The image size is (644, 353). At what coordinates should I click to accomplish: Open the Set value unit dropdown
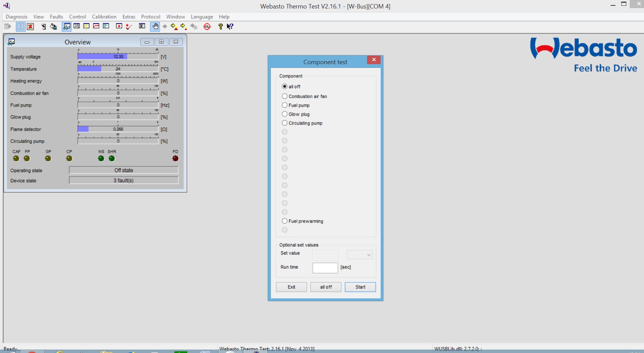[x=360, y=255]
